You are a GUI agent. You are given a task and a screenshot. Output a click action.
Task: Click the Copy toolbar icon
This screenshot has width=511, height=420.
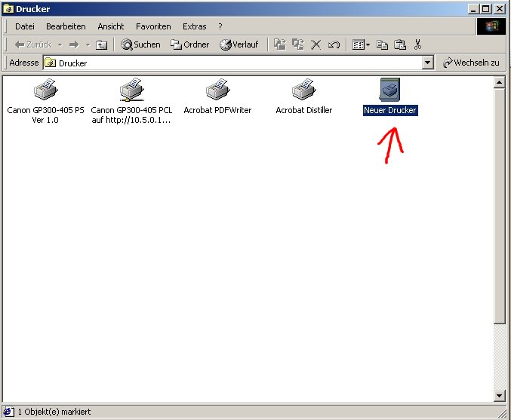point(382,44)
